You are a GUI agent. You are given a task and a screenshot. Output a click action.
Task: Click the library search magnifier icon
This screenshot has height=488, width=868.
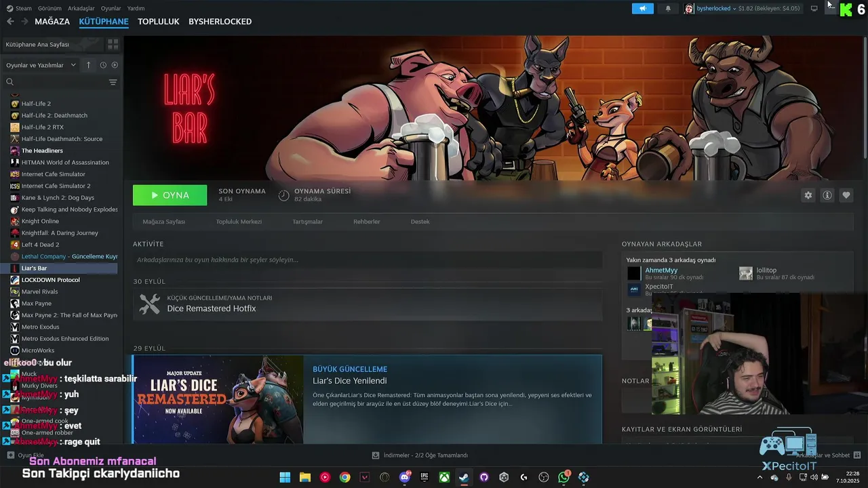click(10, 82)
